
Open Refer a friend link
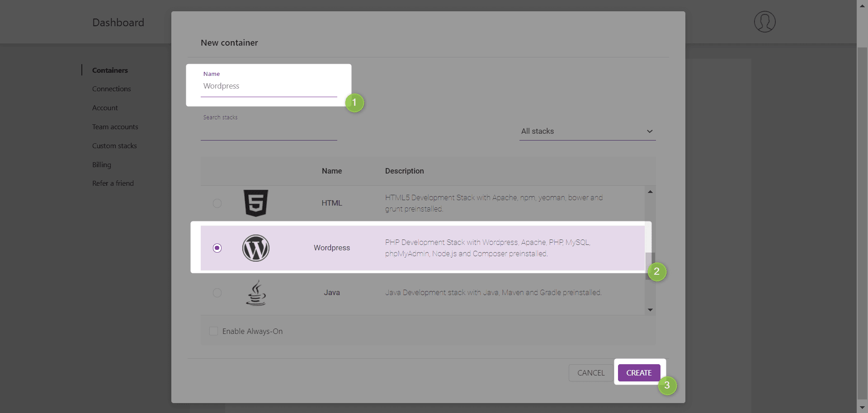click(x=113, y=183)
